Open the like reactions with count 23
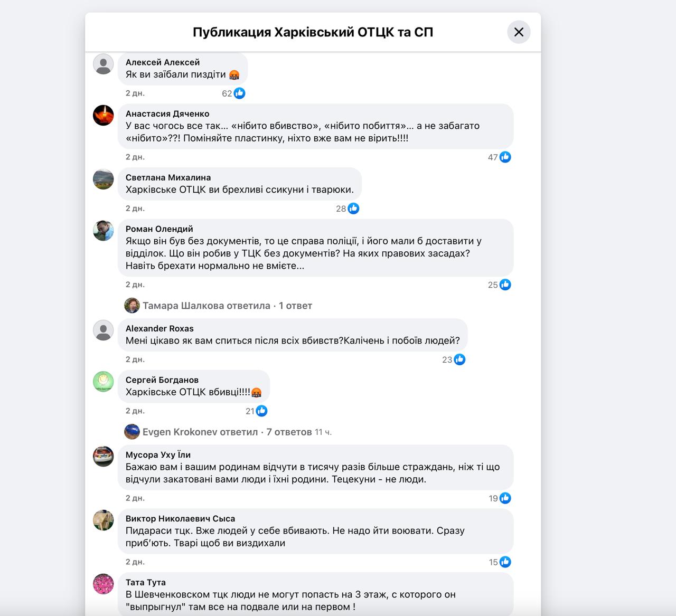 click(x=460, y=360)
